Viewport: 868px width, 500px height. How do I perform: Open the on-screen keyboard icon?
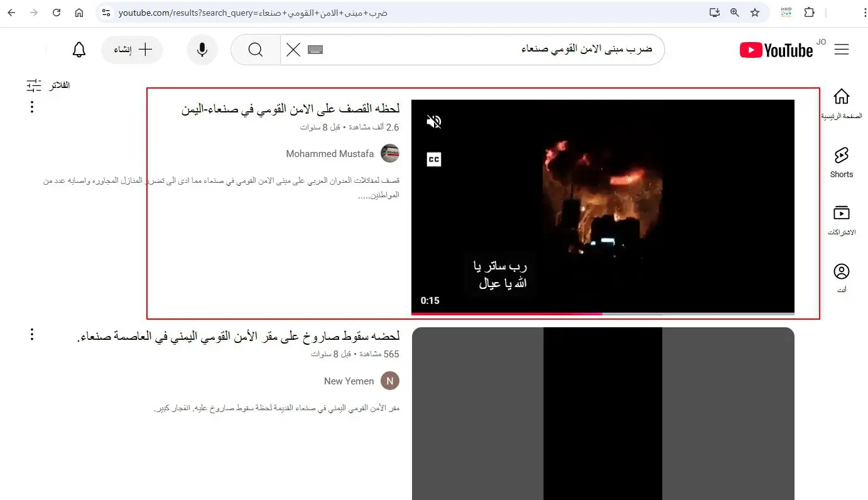pyautogui.click(x=315, y=50)
